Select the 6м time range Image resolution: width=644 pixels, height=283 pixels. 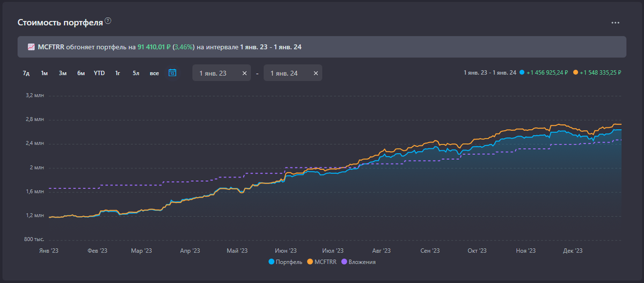pyautogui.click(x=81, y=73)
